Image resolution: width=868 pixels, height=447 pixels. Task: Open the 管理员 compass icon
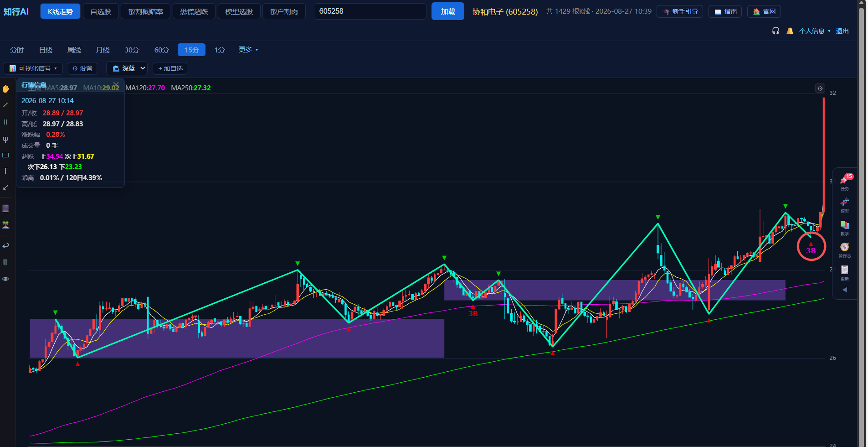coord(845,250)
